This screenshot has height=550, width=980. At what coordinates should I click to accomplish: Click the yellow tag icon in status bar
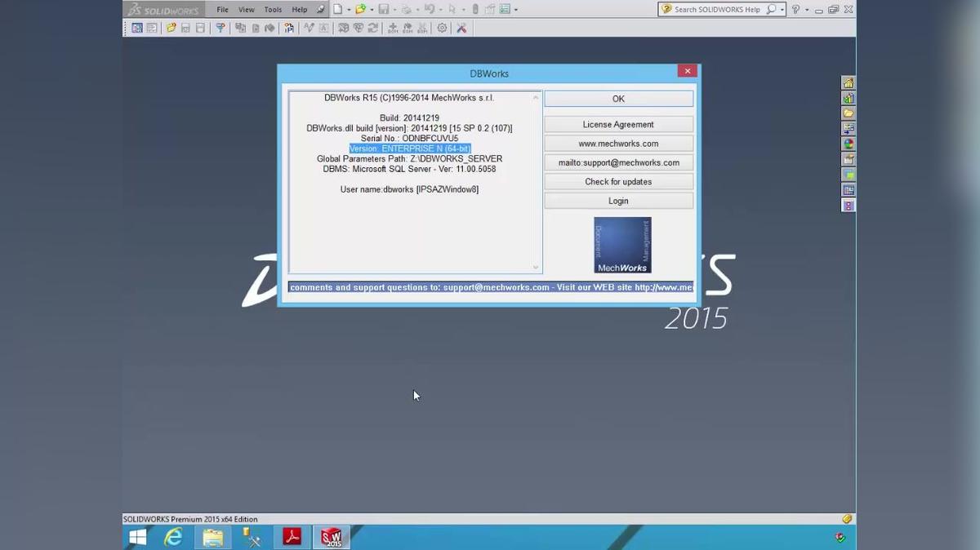pos(847,519)
